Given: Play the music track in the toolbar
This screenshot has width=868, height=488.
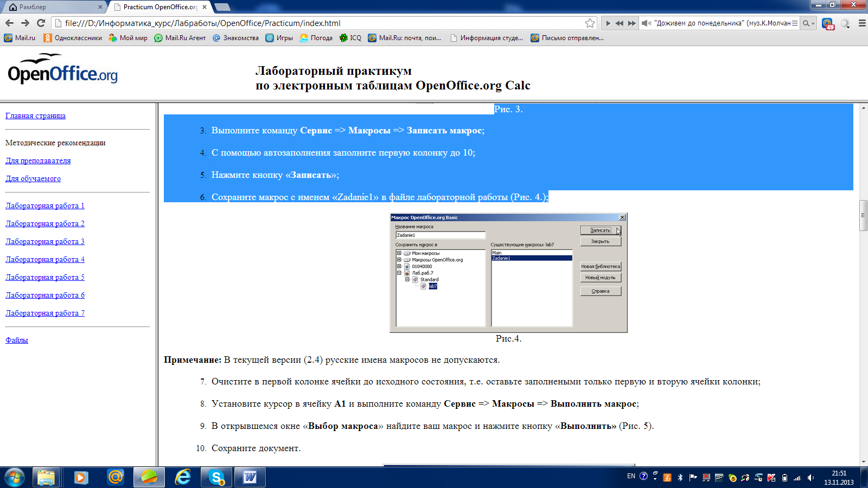Looking at the screenshot, I should point(608,23).
